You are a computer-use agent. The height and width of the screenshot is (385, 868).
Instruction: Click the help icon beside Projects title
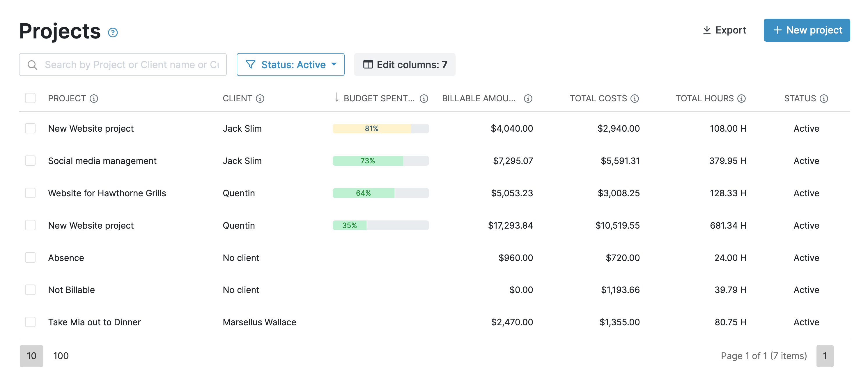tap(113, 32)
